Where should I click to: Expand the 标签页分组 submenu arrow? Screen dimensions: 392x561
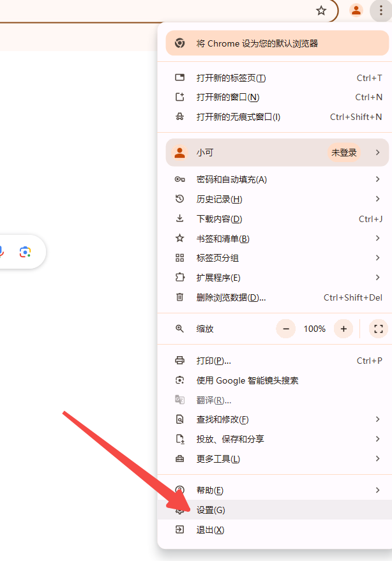pos(378,258)
